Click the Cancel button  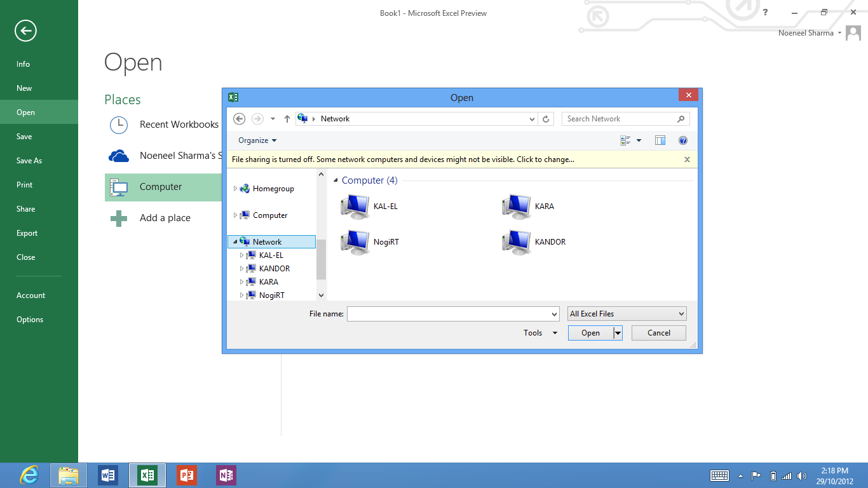(x=659, y=333)
